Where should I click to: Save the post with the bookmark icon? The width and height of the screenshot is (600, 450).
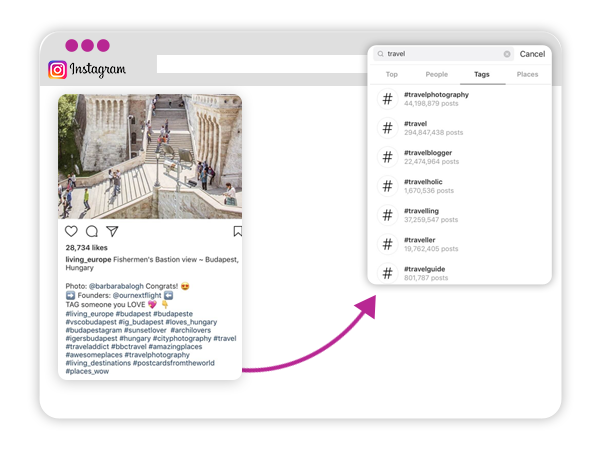point(237,231)
